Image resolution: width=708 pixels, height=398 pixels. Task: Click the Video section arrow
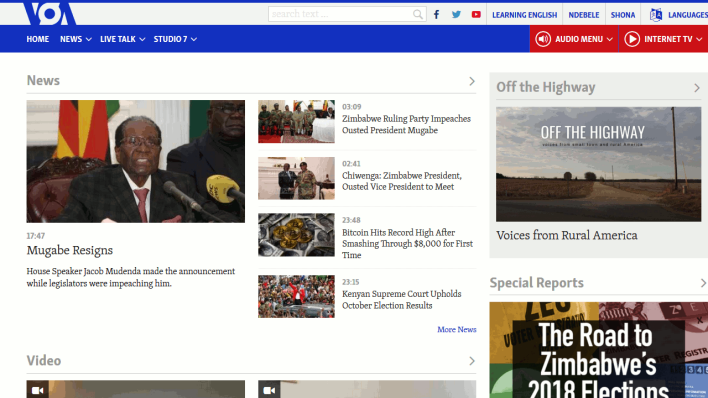(x=472, y=361)
